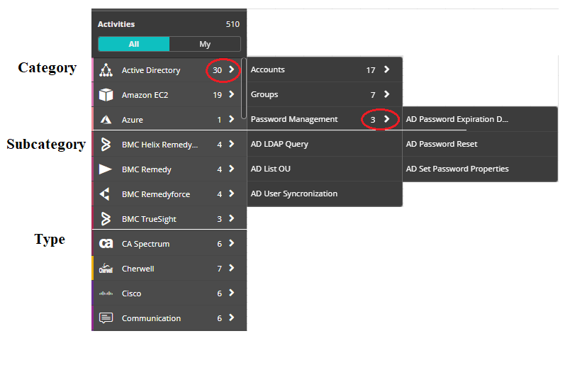Expand BMC Remedyforce chevron
570x392 pixels.
(232, 193)
